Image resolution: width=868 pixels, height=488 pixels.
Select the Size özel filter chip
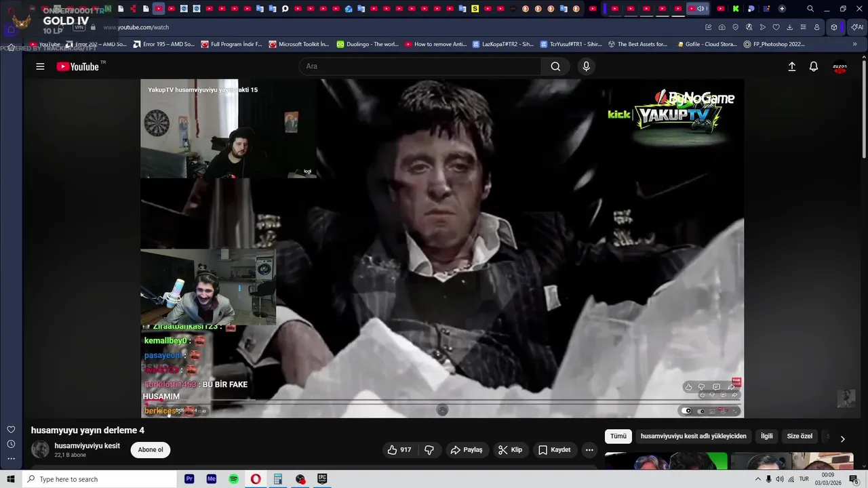(x=800, y=436)
